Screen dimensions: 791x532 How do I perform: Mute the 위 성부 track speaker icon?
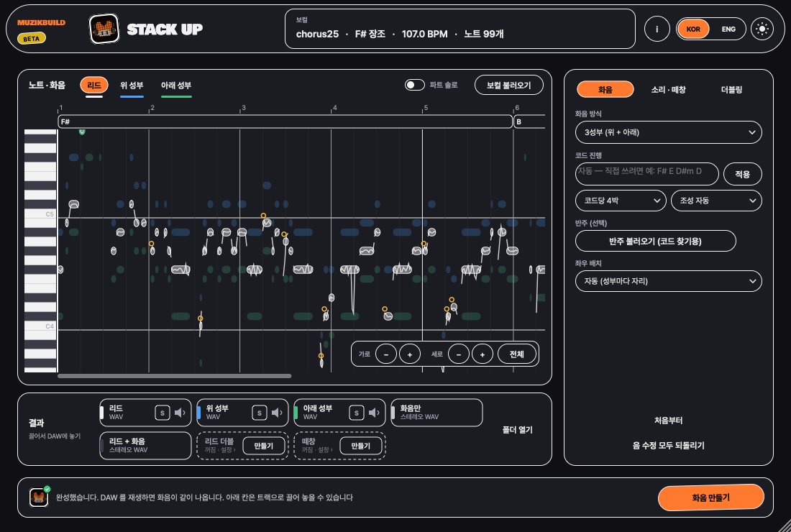pyautogui.click(x=277, y=413)
